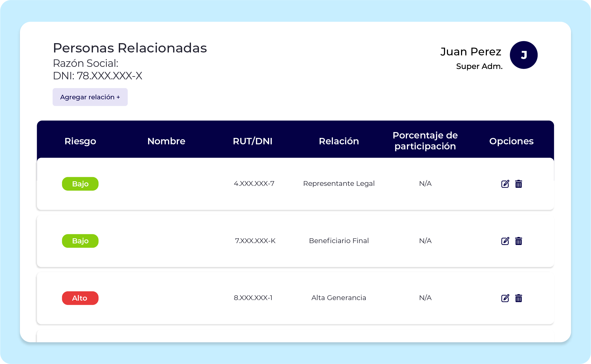
Task: Click trash icon for Beneficiario Final row
Action: coord(518,241)
